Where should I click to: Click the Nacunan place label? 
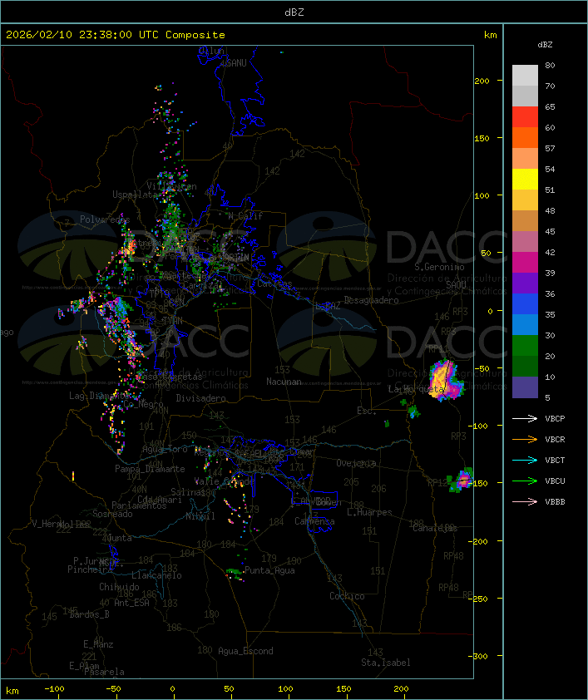(284, 382)
